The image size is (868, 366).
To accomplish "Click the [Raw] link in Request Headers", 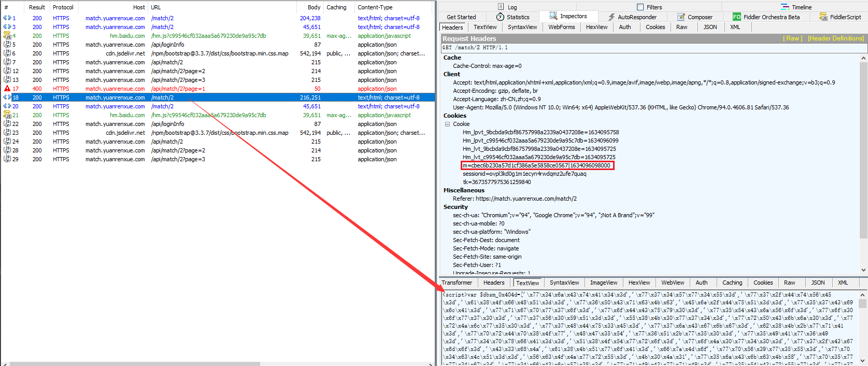I will (x=792, y=38).
